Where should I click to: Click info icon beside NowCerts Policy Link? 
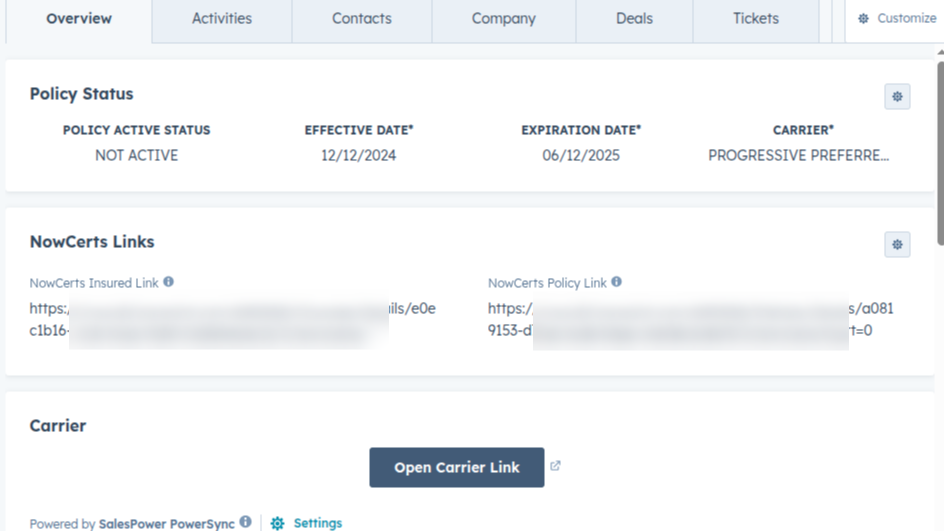click(x=616, y=282)
